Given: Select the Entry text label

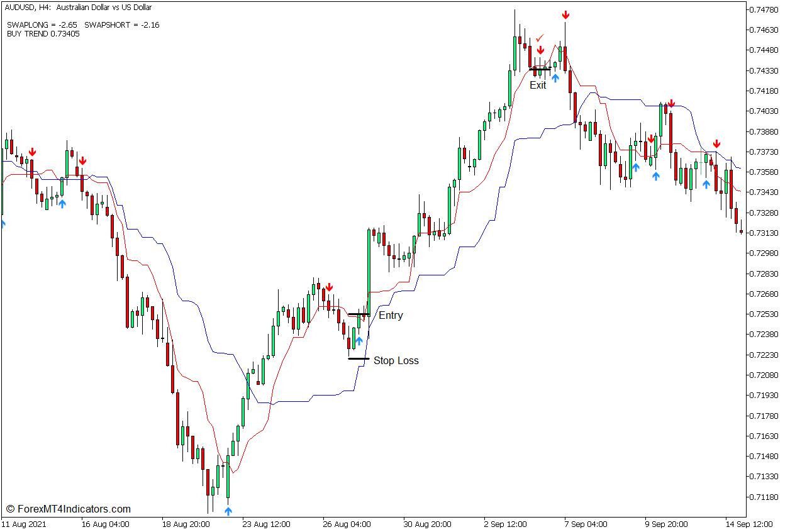Looking at the screenshot, I should tap(391, 316).
